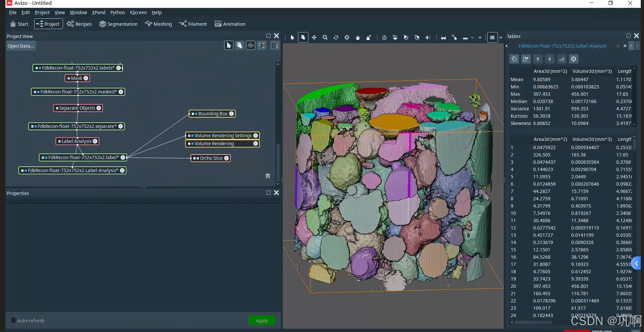Click the measurement ruler tool icon
Viewport: 644px width, 332px height.
pos(465,38)
